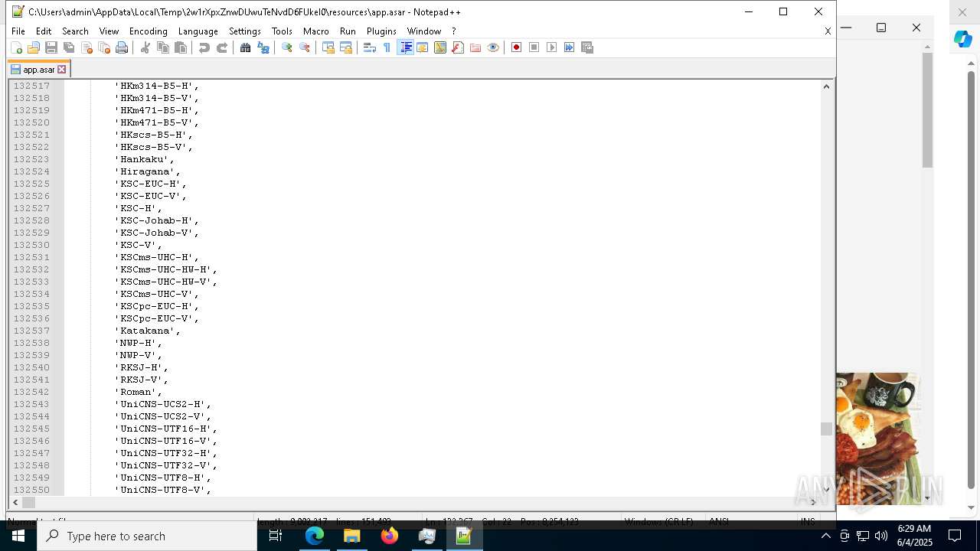Screen dimensions: 980x551
Task: Open the Document Map icon
Action: tap(440, 47)
